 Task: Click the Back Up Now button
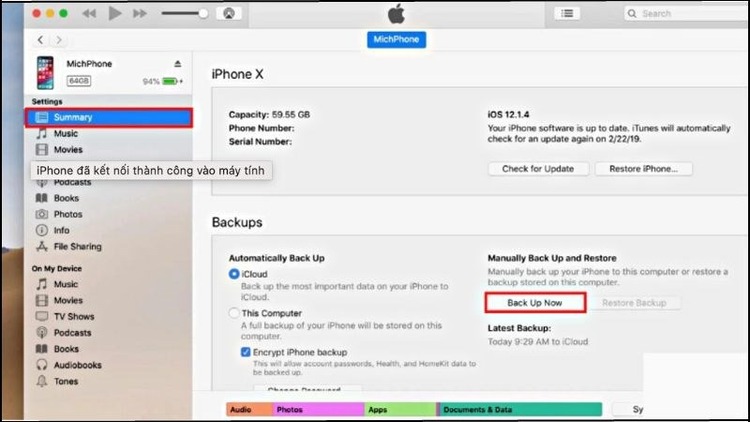point(535,303)
